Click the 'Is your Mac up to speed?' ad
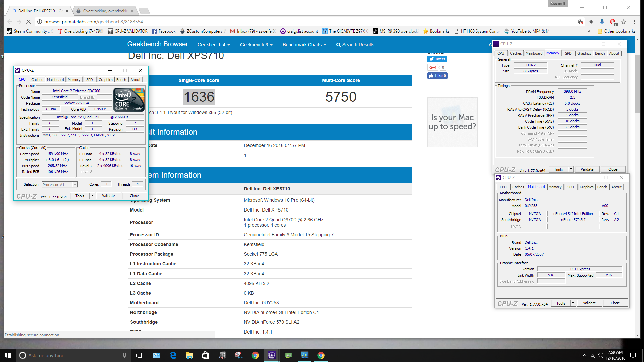Image resolution: width=644 pixels, height=362 pixels. pos(452,122)
